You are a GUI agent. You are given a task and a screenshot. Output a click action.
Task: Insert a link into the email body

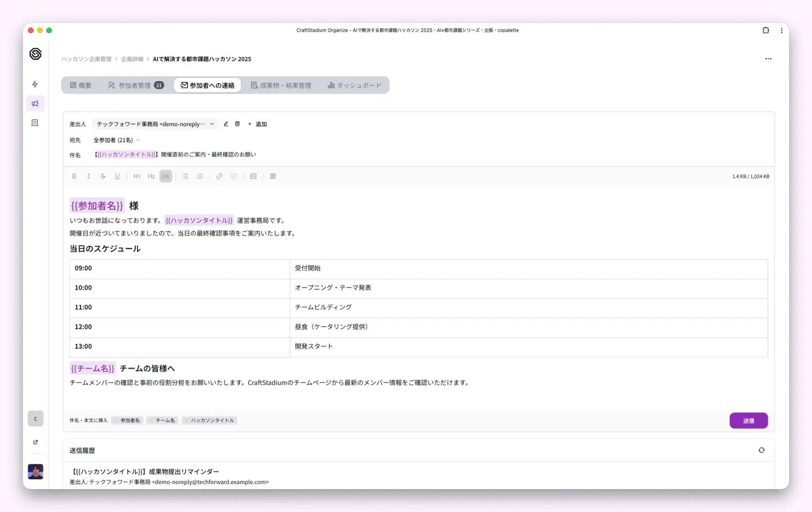click(219, 176)
